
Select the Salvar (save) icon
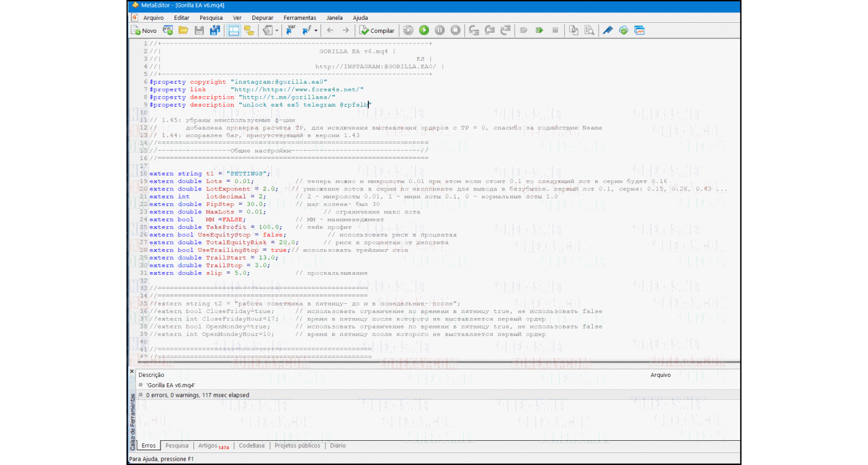(198, 30)
